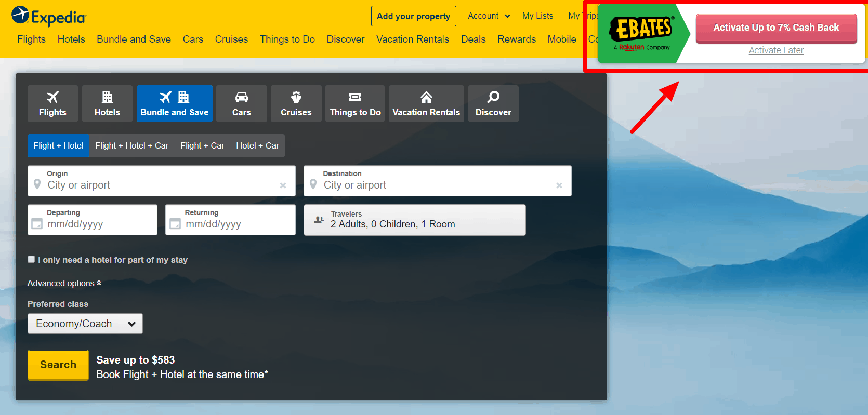868x415 pixels.
Task: Click Mobile in the top navigation
Action: click(562, 39)
